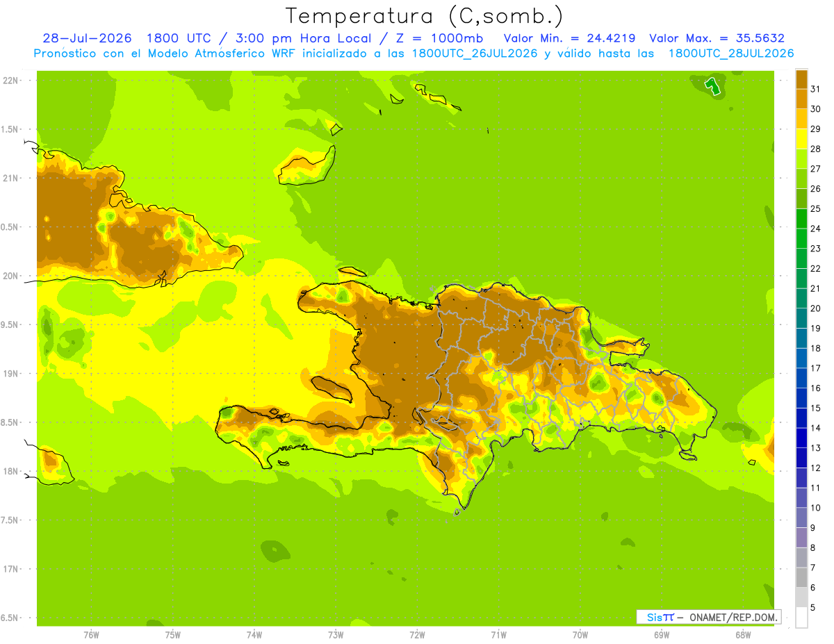Click legend value "12" on color bar
This screenshot has height=644, width=834.
816,468
